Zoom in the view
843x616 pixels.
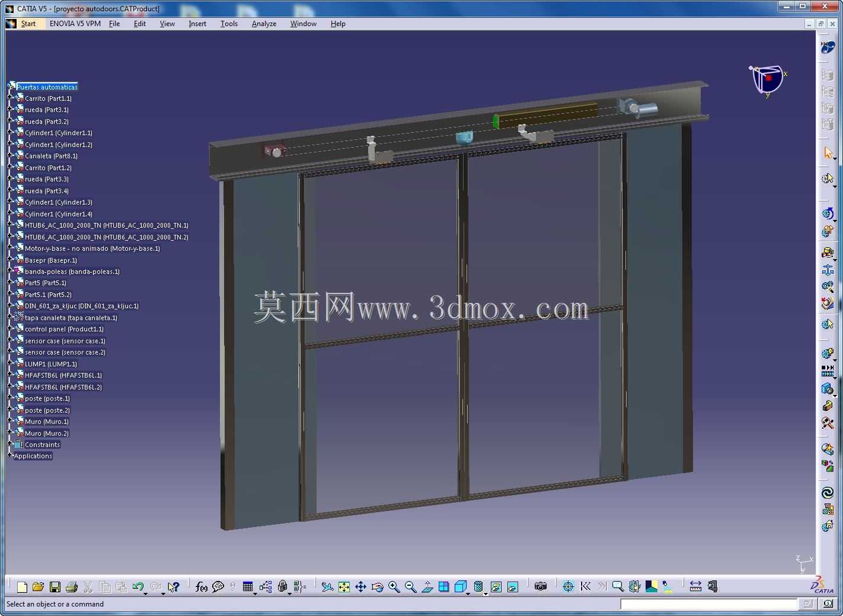click(x=394, y=587)
